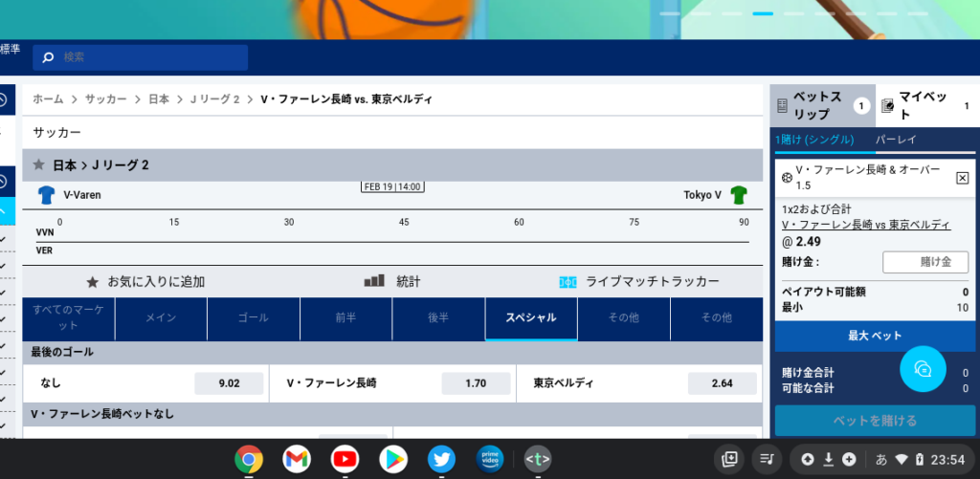This screenshot has width=980, height=479.
Task: Click the search magnifier icon
Action: coord(48,57)
